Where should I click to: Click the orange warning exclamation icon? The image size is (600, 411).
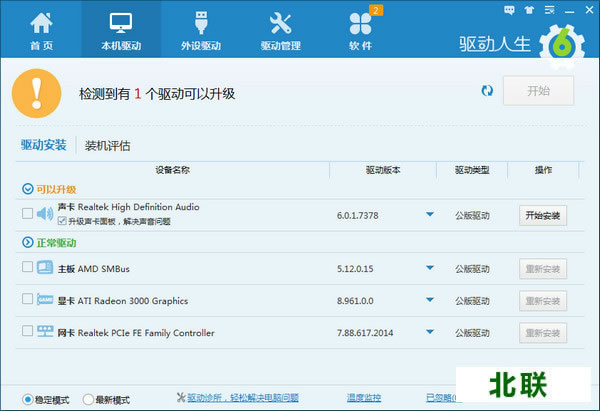tap(37, 92)
